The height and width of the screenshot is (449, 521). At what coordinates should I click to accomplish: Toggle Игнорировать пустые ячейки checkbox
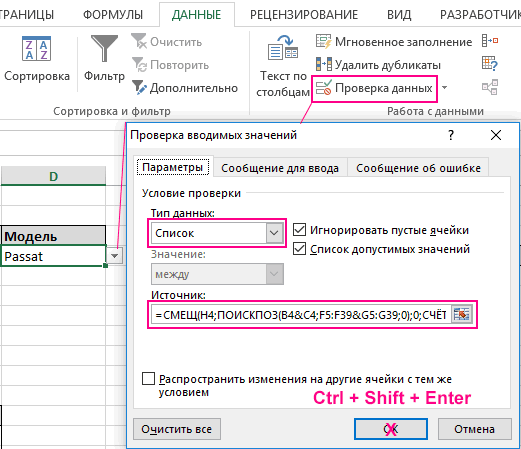point(299,230)
